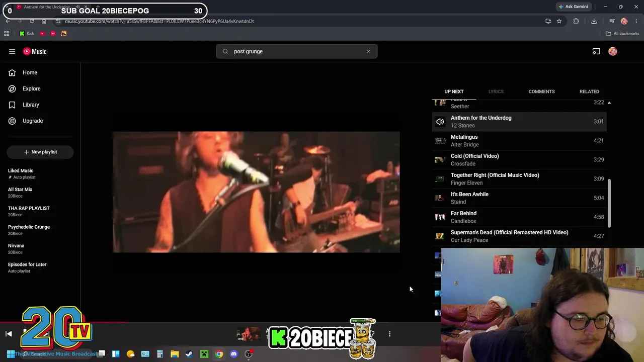Open File Explorer from the taskbar
This screenshot has width=644, height=362.
point(175,354)
